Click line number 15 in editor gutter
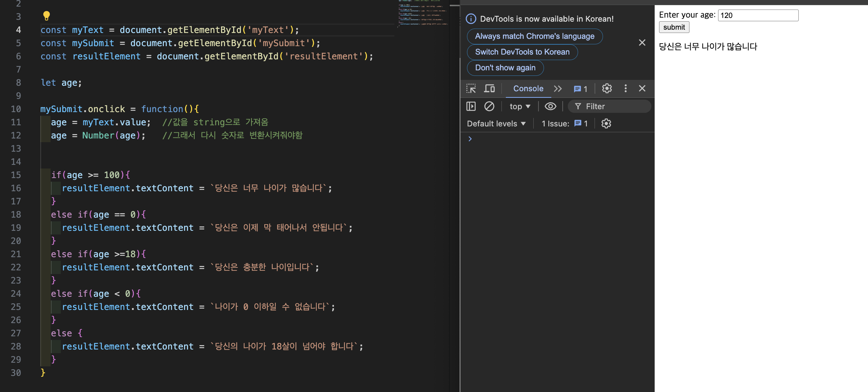Viewport: 868px width, 392px height. pyautogui.click(x=16, y=175)
